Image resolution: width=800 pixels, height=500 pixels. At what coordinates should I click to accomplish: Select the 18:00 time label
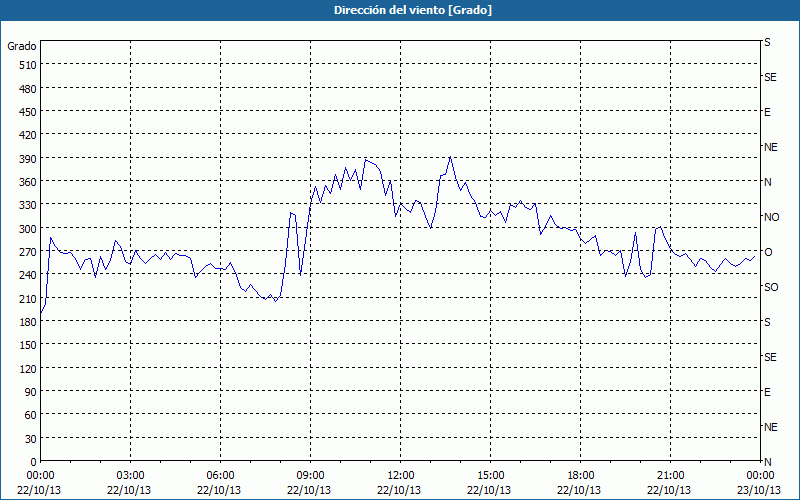coord(581,476)
